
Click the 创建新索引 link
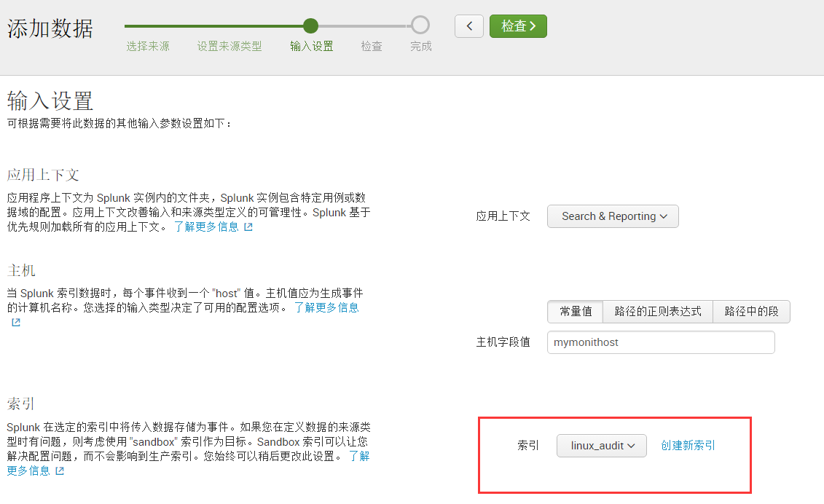[x=688, y=446]
